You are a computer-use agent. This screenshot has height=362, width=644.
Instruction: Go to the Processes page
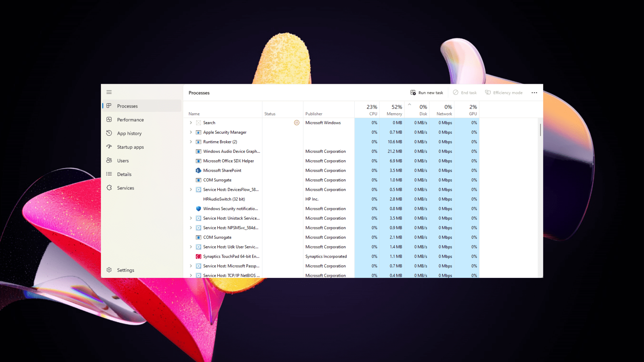click(x=142, y=106)
